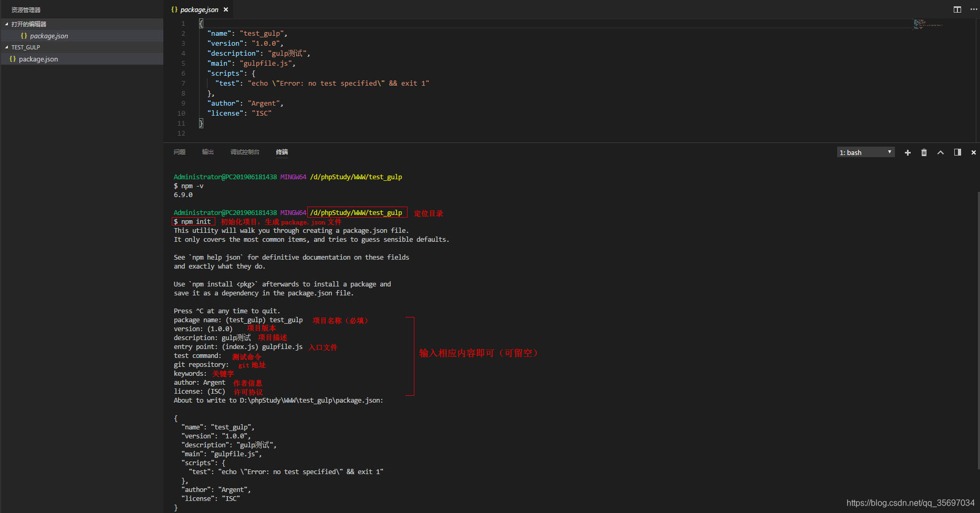Move panel position using the panel icon

[x=957, y=152]
